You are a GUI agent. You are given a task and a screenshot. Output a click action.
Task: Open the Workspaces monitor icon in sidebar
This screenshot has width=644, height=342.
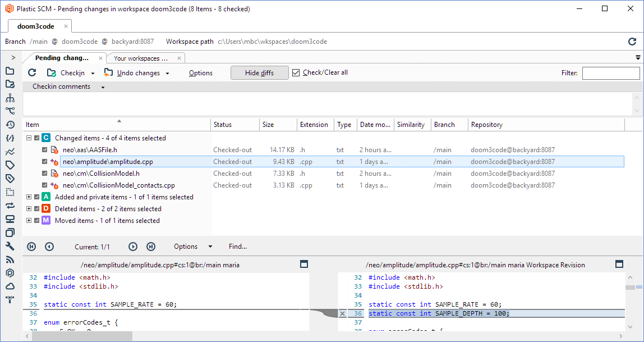coord(10,219)
